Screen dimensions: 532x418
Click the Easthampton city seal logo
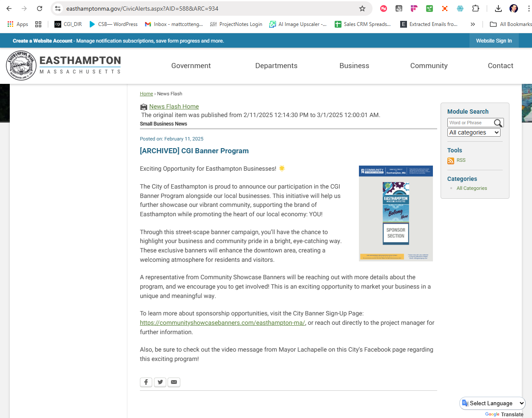tap(21, 66)
